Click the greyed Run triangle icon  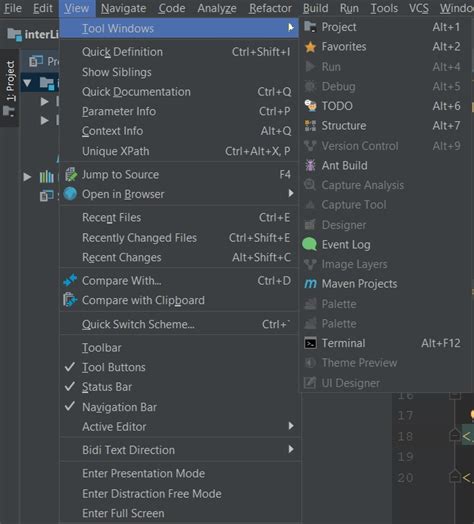coord(310,67)
